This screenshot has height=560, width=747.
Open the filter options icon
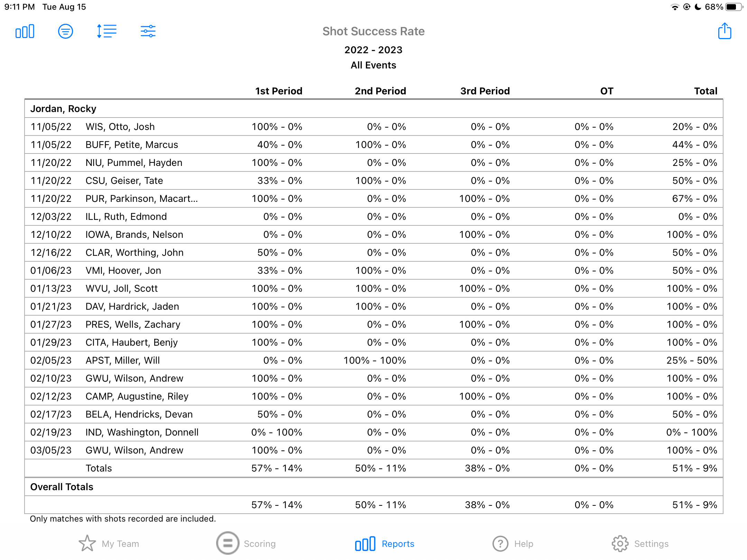click(65, 31)
